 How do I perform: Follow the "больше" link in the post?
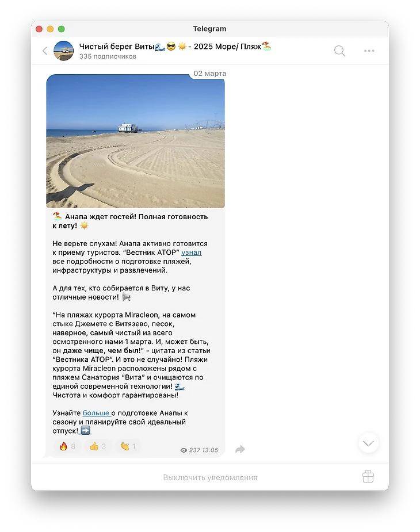[96, 413]
